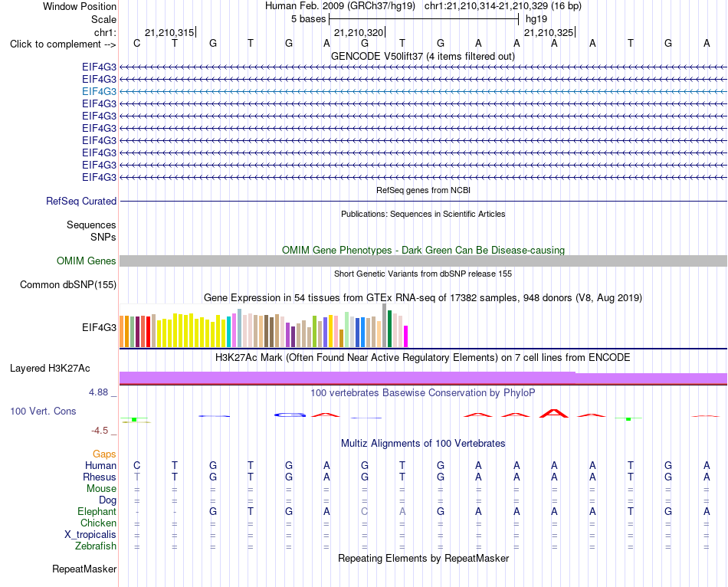728x587 pixels.
Task: Click the Elephant species row label
Action: (97, 511)
